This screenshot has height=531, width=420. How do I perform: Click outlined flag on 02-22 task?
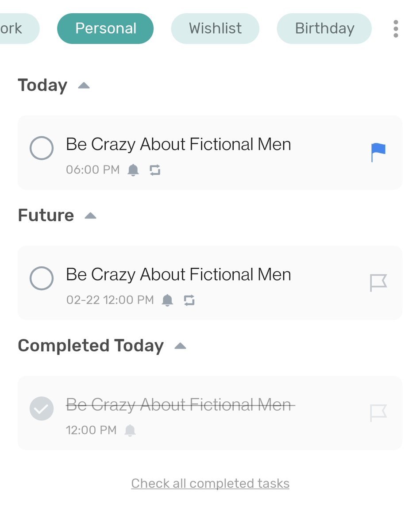pos(378,283)
